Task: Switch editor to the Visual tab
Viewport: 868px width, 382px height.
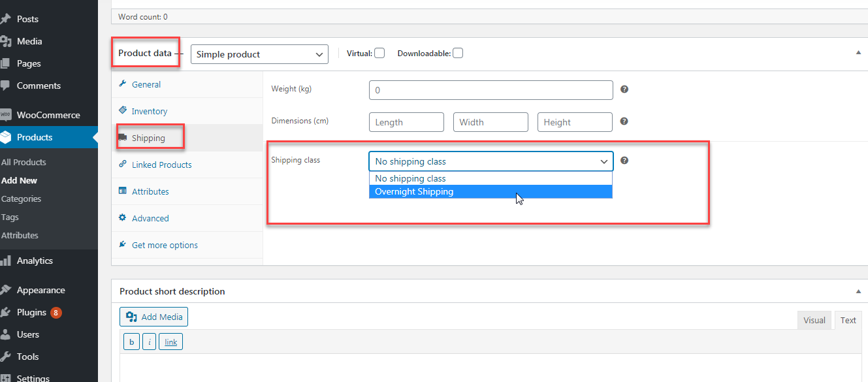Action: [x=814, y=320]
